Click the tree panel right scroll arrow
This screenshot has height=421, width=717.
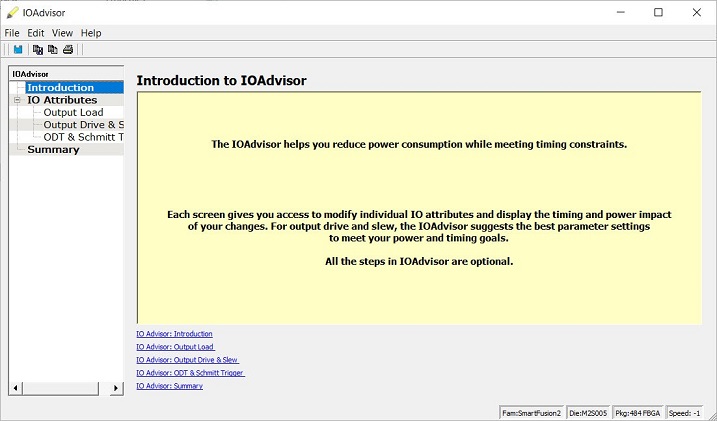[116, 387]
